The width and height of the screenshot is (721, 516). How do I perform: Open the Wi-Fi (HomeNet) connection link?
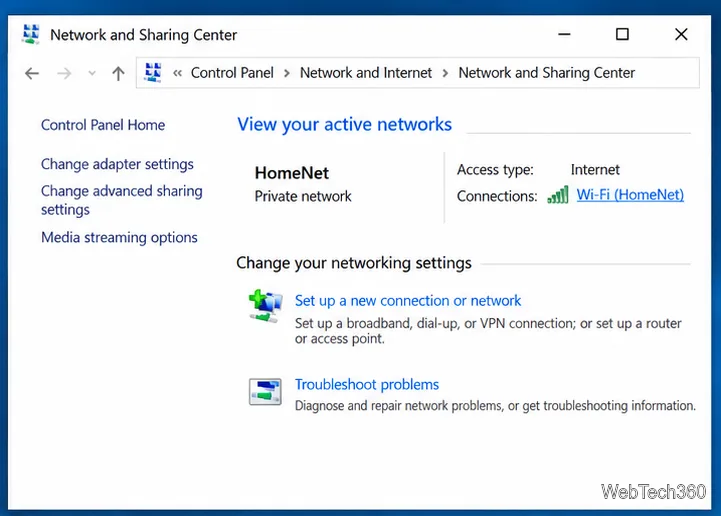pos(630,195)
